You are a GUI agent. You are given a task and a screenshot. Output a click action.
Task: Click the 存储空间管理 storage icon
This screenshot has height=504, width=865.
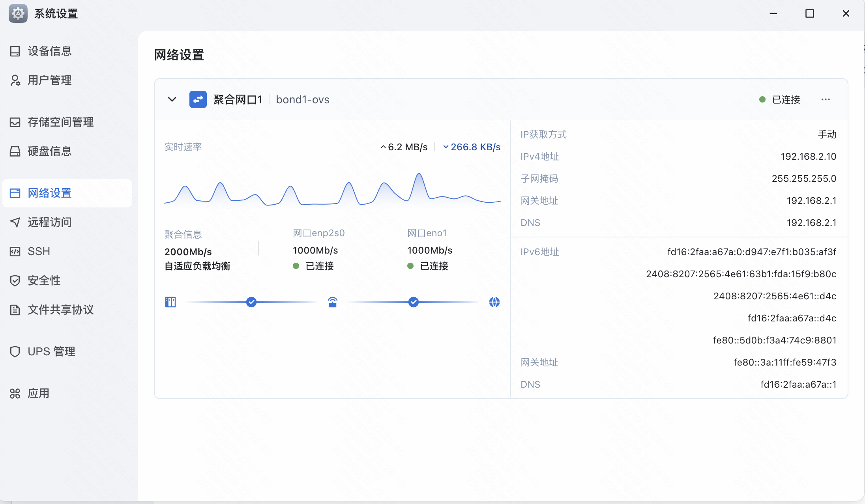click(x=15, y=122)
